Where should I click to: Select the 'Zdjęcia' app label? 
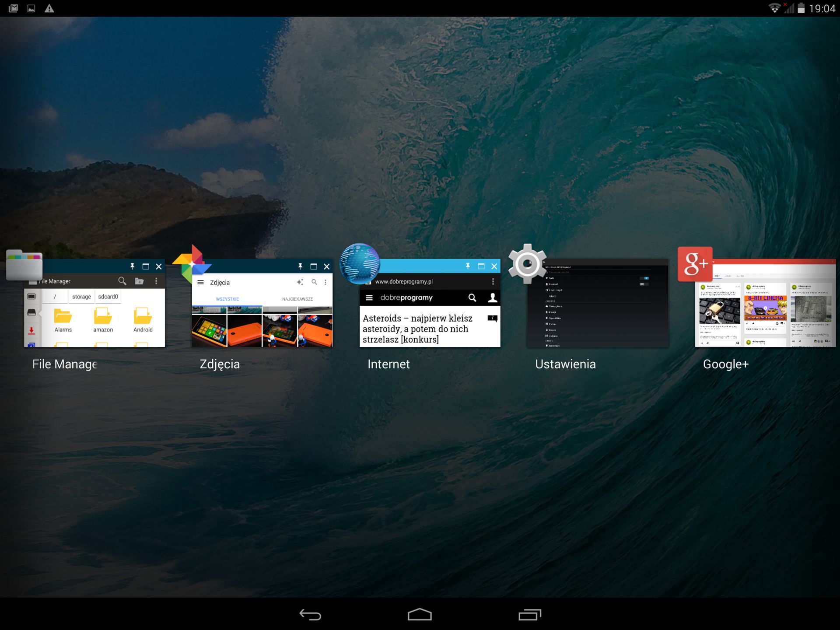tap(220, 364)
